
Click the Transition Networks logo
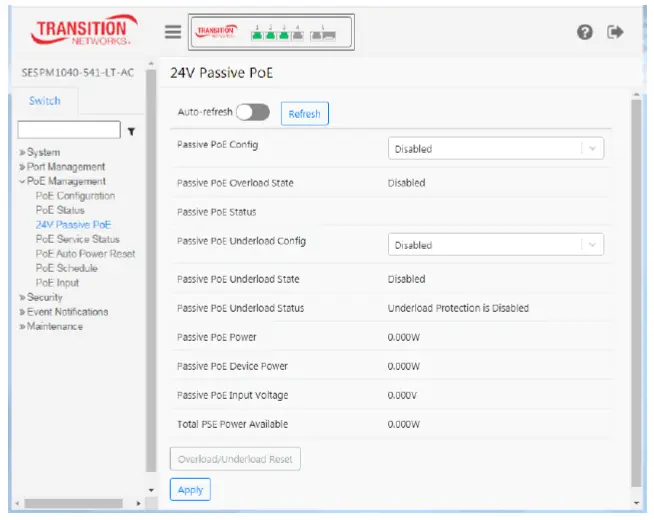pos(83,30)
